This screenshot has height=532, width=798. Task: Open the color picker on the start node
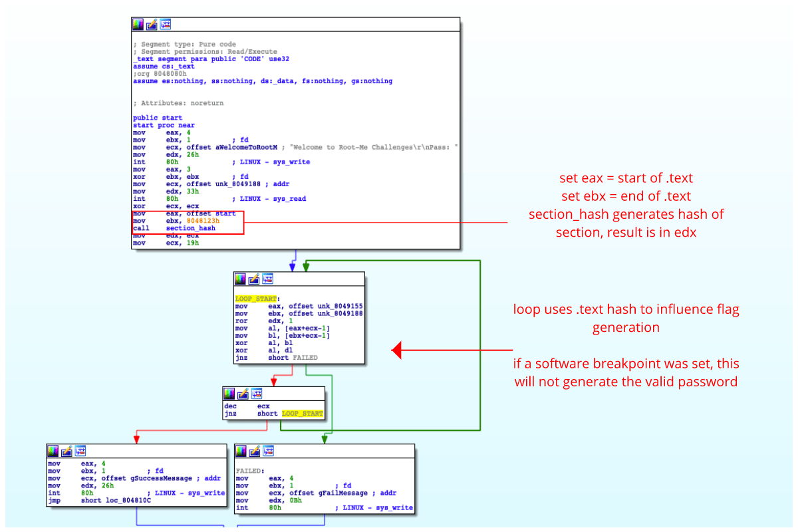coord(137,24)
